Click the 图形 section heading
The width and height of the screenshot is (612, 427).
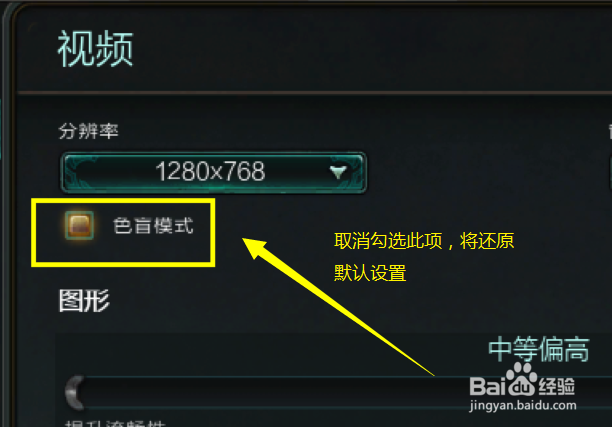(84, 301)
